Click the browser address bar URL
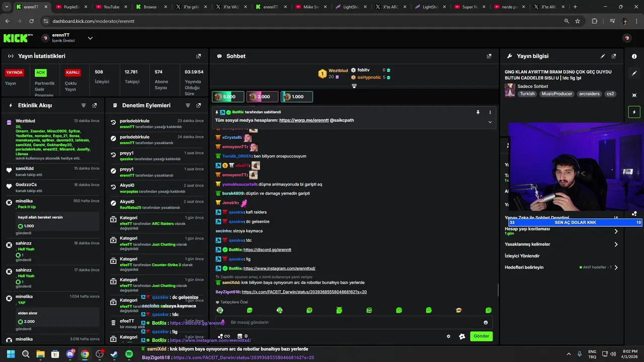644x362 pixels. (94, 21)
